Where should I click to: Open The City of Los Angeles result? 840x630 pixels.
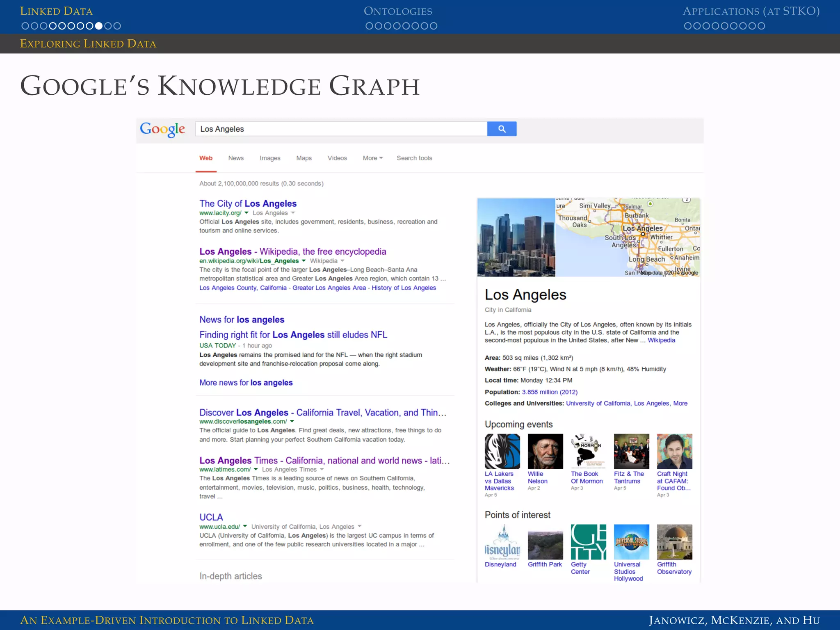click(248, 203)
